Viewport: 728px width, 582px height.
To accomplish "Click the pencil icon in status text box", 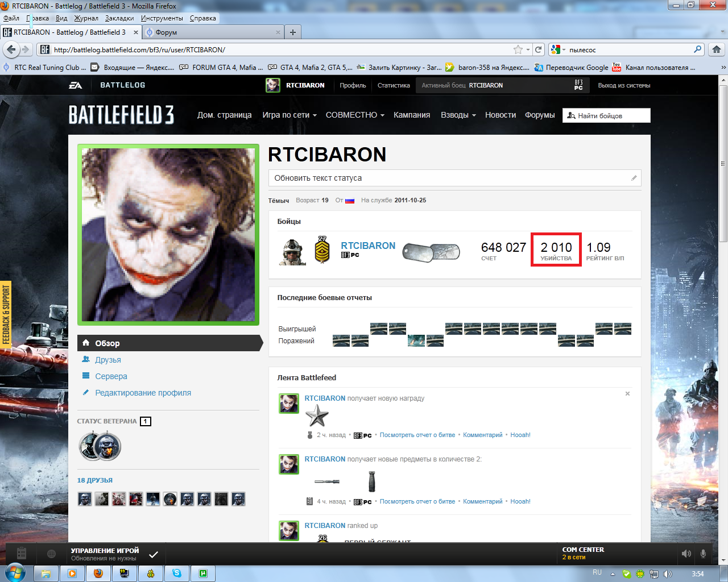I will (x=634, y=178).
